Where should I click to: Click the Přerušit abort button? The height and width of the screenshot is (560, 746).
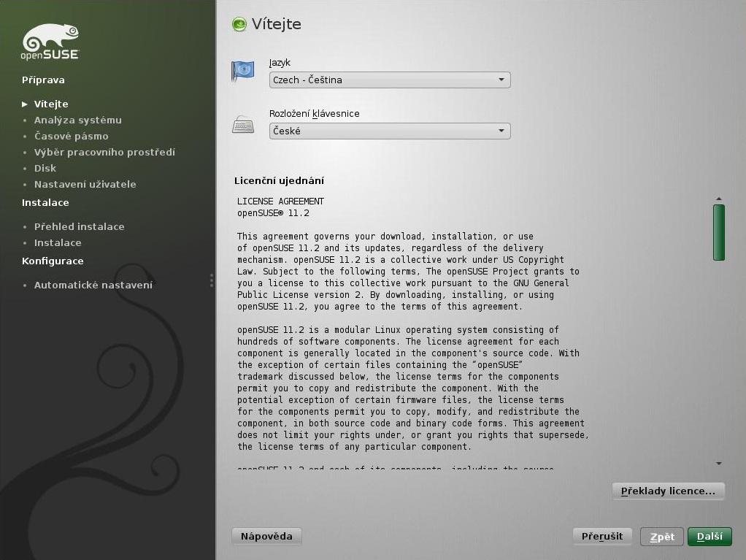602,536
